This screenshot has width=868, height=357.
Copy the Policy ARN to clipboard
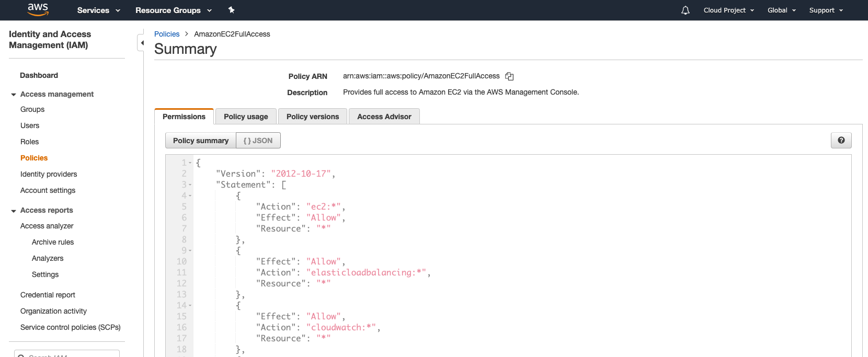pyautogui.click(x=509, y=76)
